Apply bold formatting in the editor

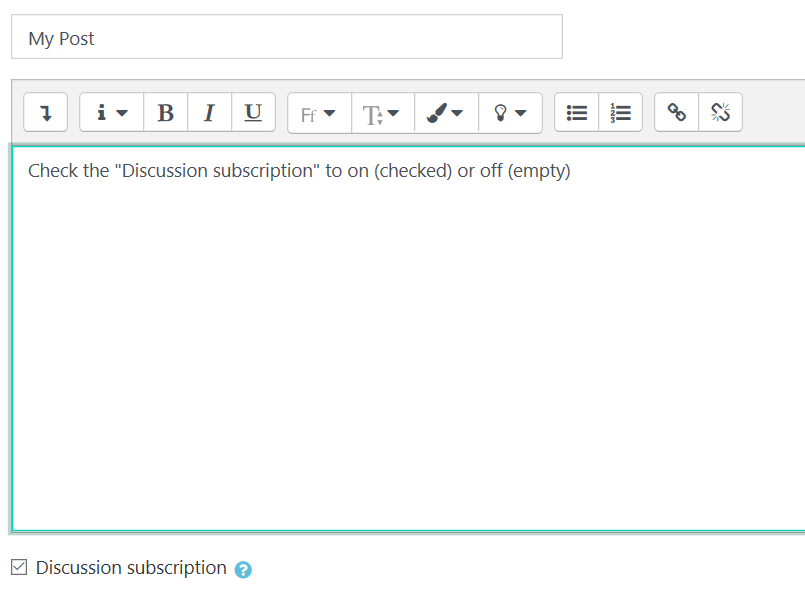165,112
